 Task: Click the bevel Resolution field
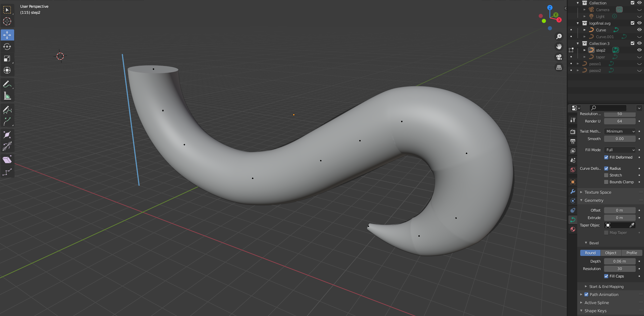tap(620, 269)
